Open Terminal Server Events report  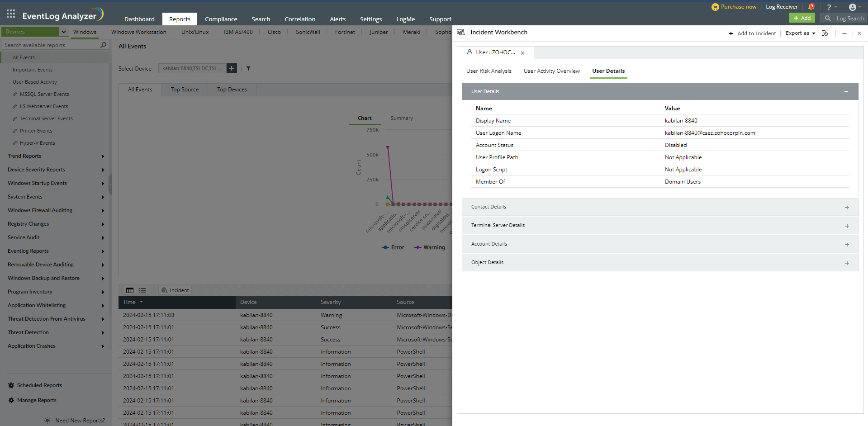pyautogui.click(x=46, y=118)
